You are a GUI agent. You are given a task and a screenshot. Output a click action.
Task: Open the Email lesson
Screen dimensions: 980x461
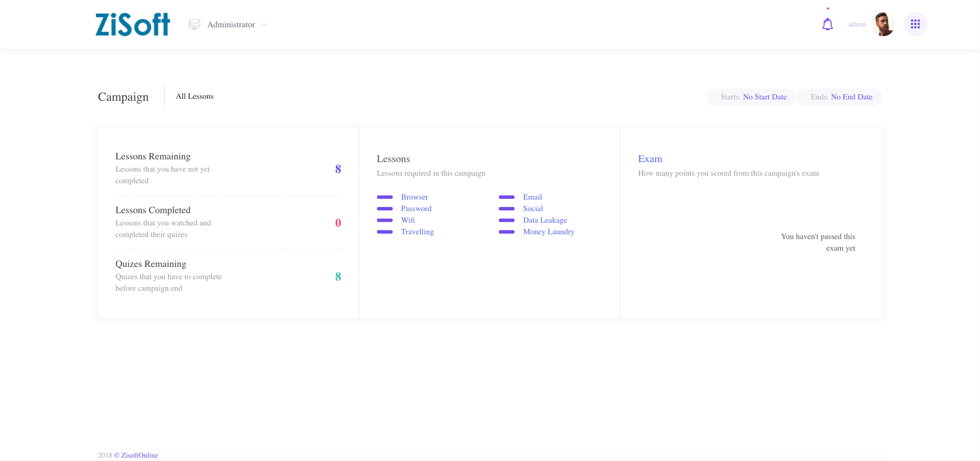[x=532, y=197]
